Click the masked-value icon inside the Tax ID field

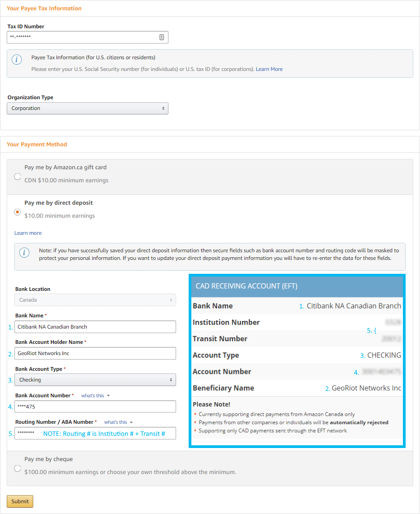tap(162, 37)
